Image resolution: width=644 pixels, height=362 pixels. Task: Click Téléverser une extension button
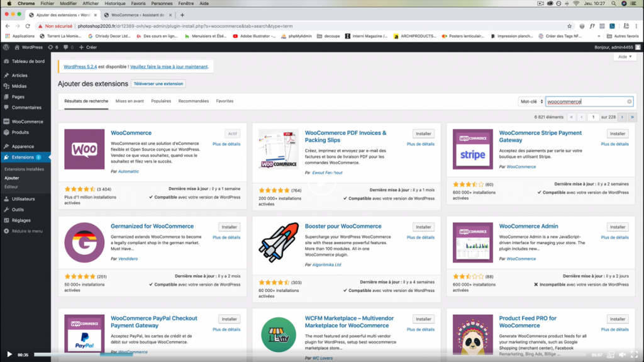[158, 84]
